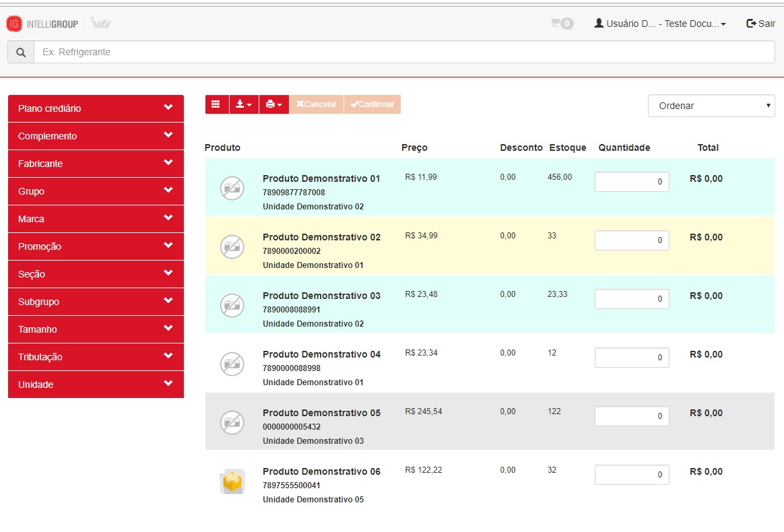Expand the Fabricante filter
The image size is (784, 532).
coord(96,164)
